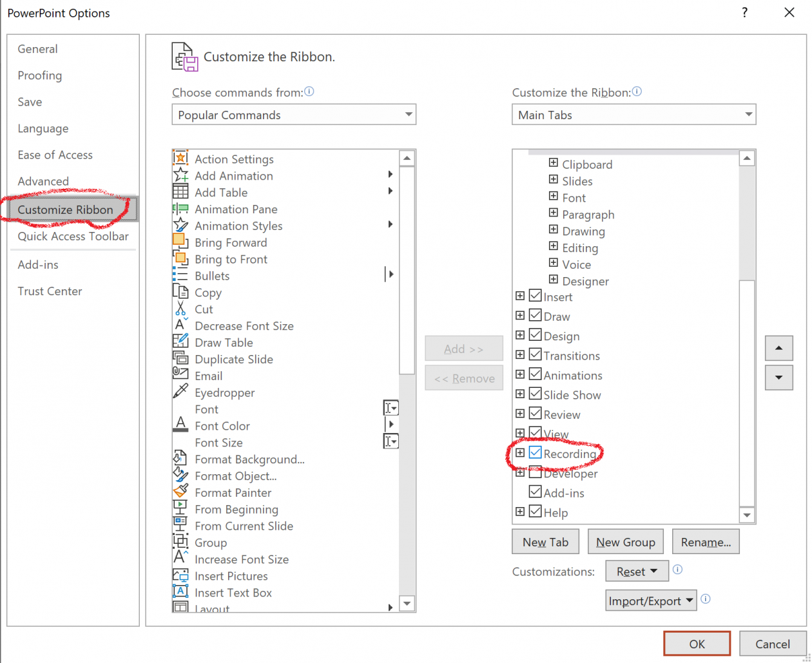Select the Add Table grid icon
812x663 pixels.
pos(180,192)
